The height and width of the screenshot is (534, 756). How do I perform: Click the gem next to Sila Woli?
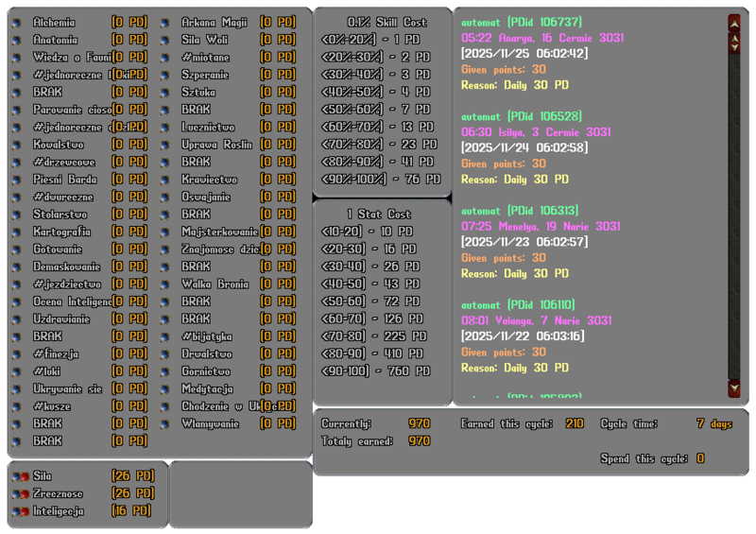[x=165, y=41]
